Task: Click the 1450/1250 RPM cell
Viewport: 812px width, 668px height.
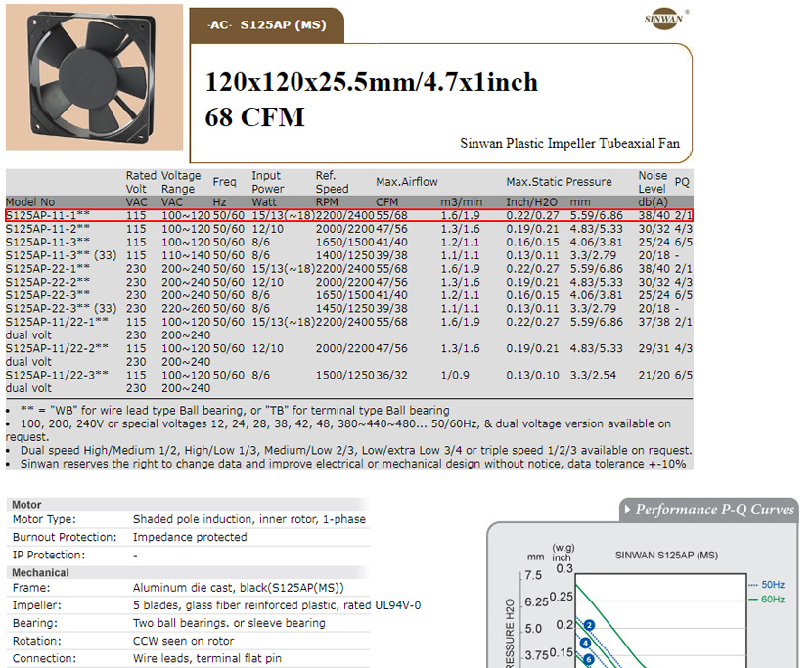Action: pos(345,309)
